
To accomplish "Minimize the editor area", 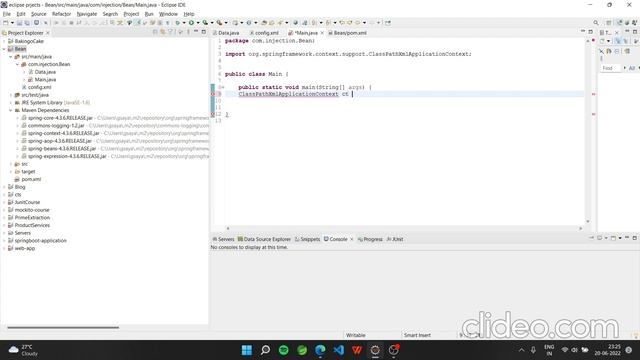I will pyautogui.click(x=582, y=31).
